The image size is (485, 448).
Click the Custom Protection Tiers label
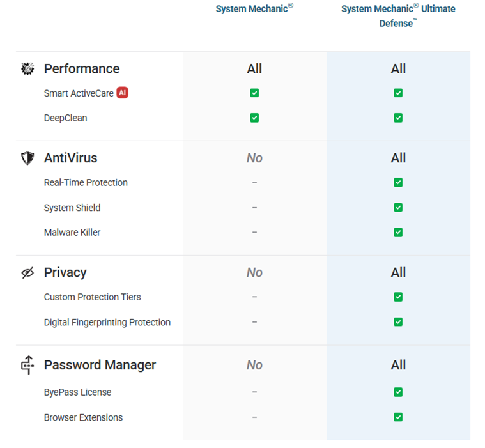point(92,297)
